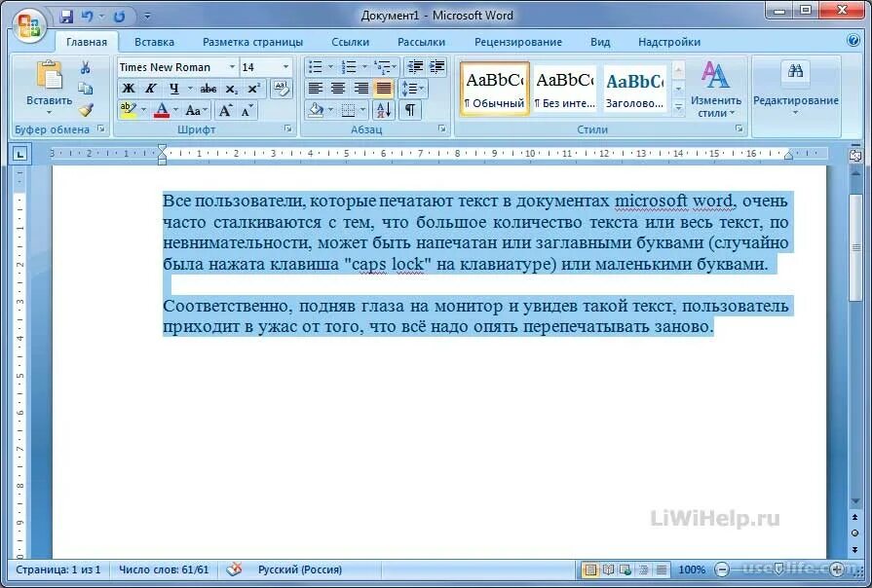Undo the last action
872x588 pixels.
[x=88, y=17]
